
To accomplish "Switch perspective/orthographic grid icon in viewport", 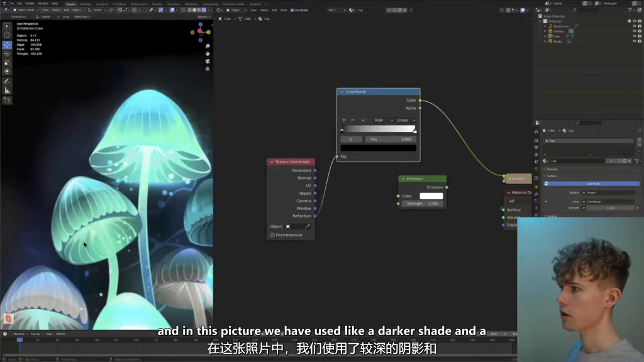I will tap(208, 69).
